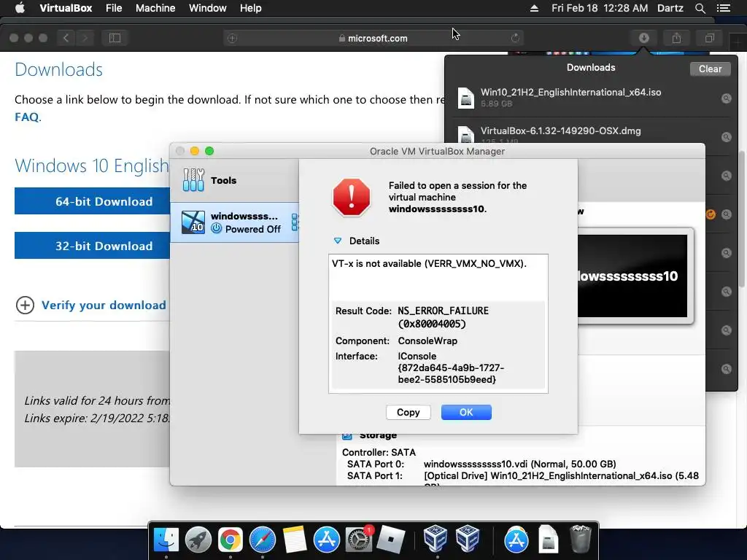
Task: Open the Apple menu
Action: coord(20,8)
